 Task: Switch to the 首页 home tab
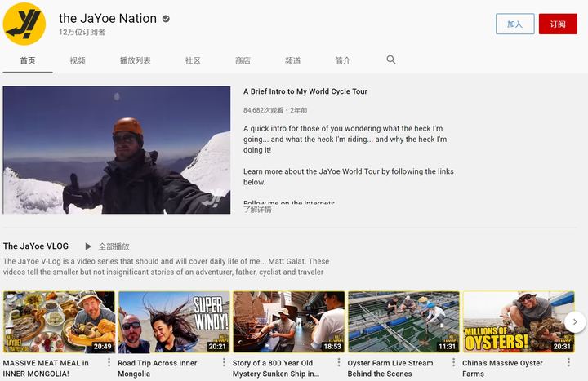tap(28, 60)
